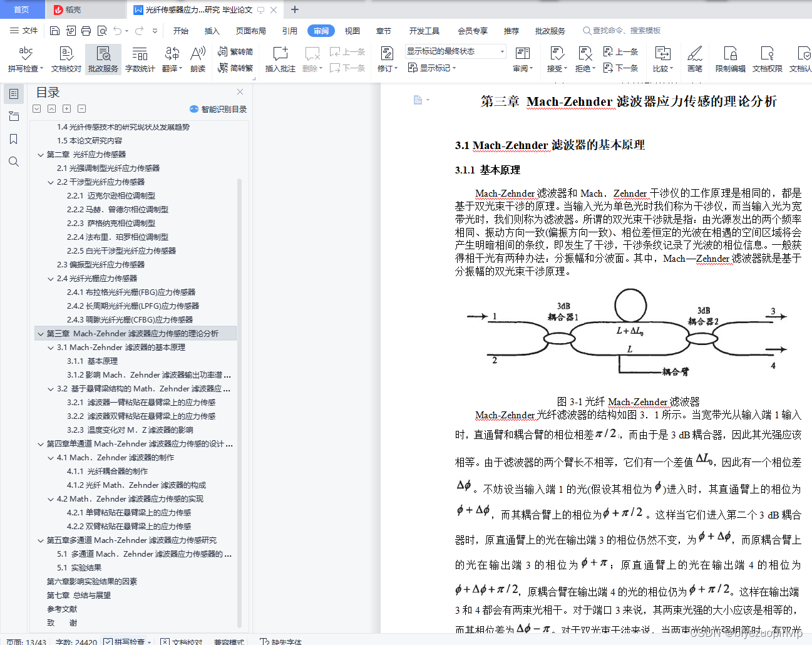The width and height of the screenshot is (812, 645).
Task: Open 限制编辑 restrict editing
Action: point(731,59)
